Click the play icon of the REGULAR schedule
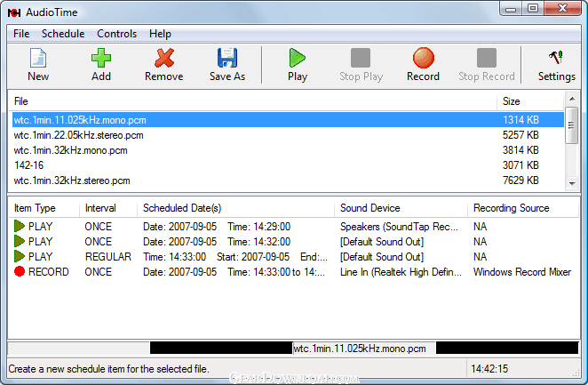The image size is (588, 385). click(20, 256)
